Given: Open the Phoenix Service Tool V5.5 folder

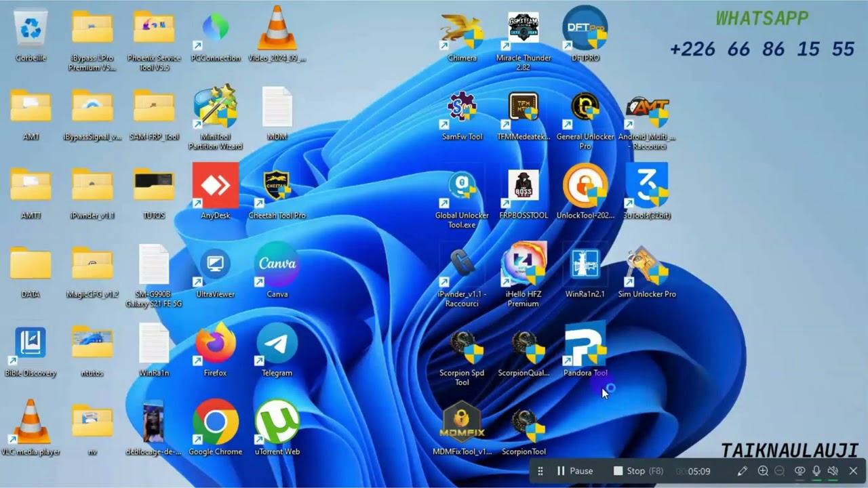Looking at the screenshot, I should tap(154, 29).
